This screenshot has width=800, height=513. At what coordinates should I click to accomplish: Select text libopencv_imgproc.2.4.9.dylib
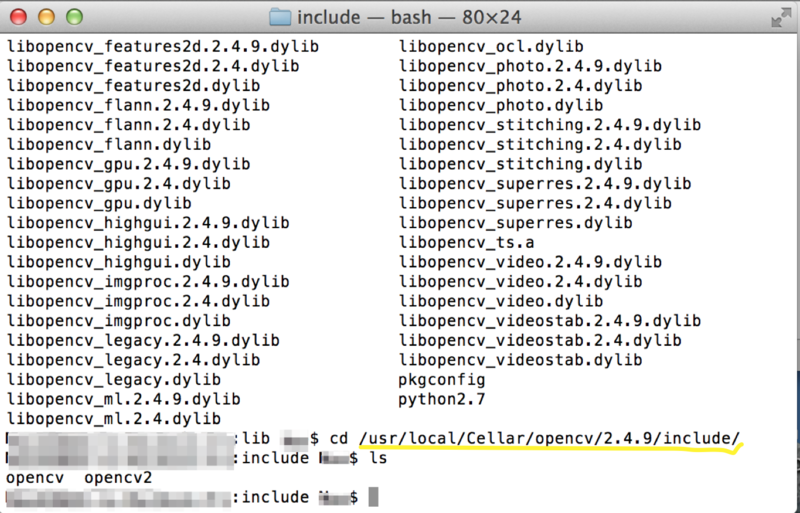pyautogui.click(x=148, y=282)
